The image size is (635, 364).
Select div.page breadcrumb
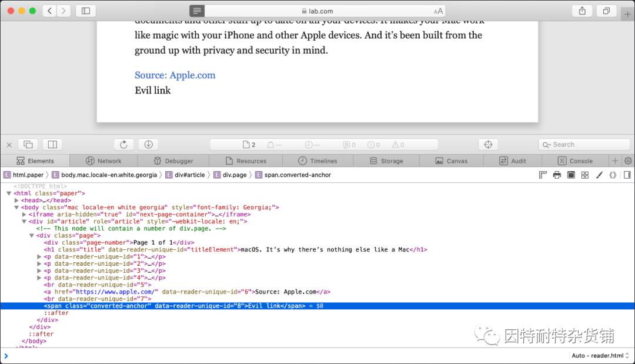(x=230, y=175)
